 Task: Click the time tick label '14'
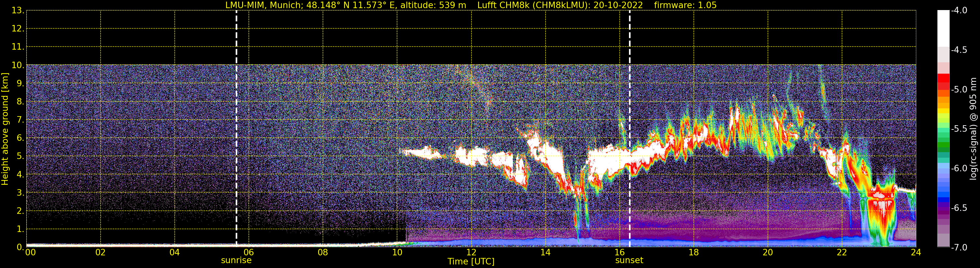(x=545, y=252)
